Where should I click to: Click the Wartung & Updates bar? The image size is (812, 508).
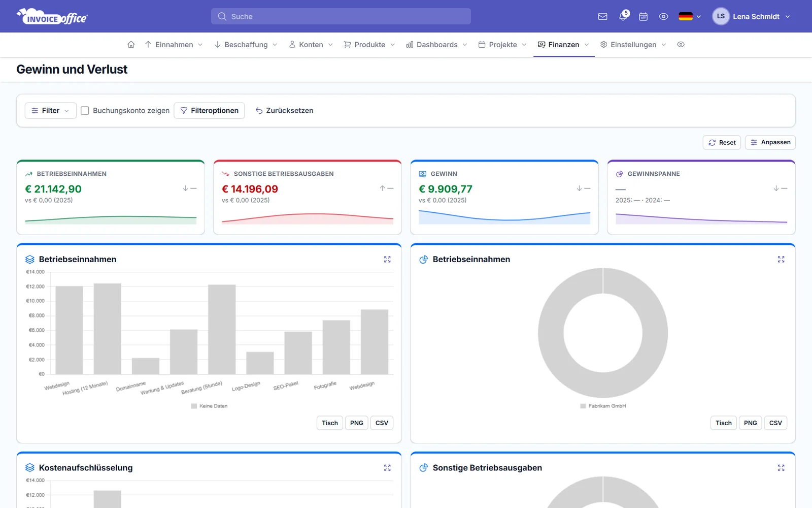184,352
